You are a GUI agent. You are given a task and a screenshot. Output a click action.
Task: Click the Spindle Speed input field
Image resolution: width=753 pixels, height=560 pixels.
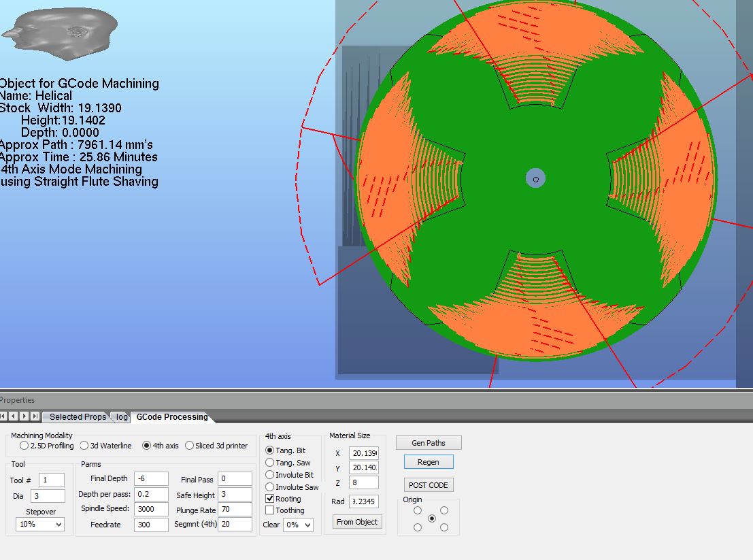[x=151, y=509]
